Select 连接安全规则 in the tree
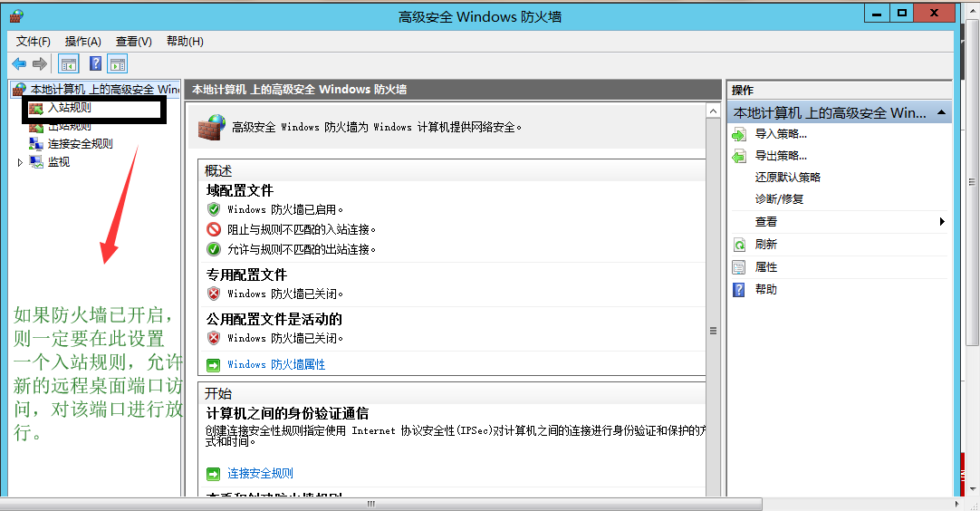This screenshot has height=511, width=980. (80, 144)
